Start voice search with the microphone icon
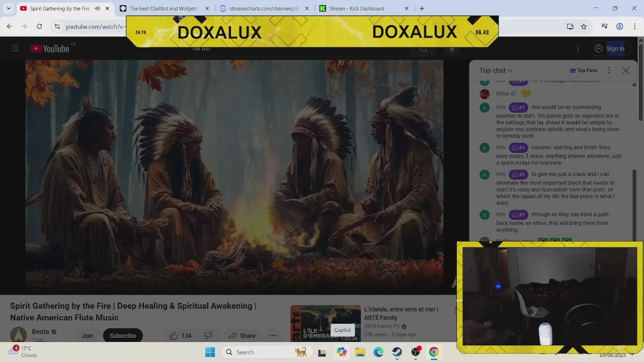The height and width of the screenshot is (362, 644). point(452,49)
